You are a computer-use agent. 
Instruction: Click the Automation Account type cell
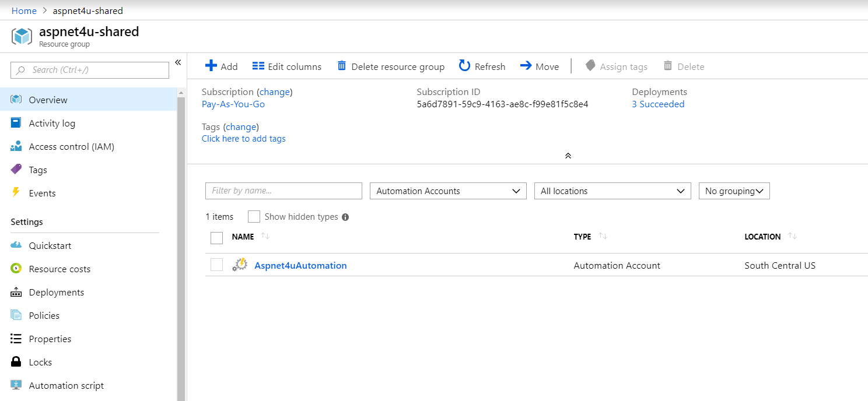(617, 265)
